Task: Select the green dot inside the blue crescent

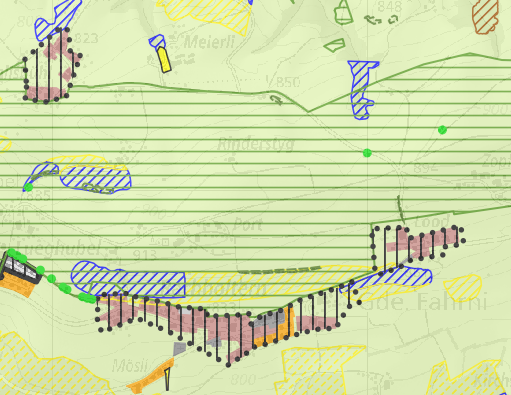Action: (29, 187)
